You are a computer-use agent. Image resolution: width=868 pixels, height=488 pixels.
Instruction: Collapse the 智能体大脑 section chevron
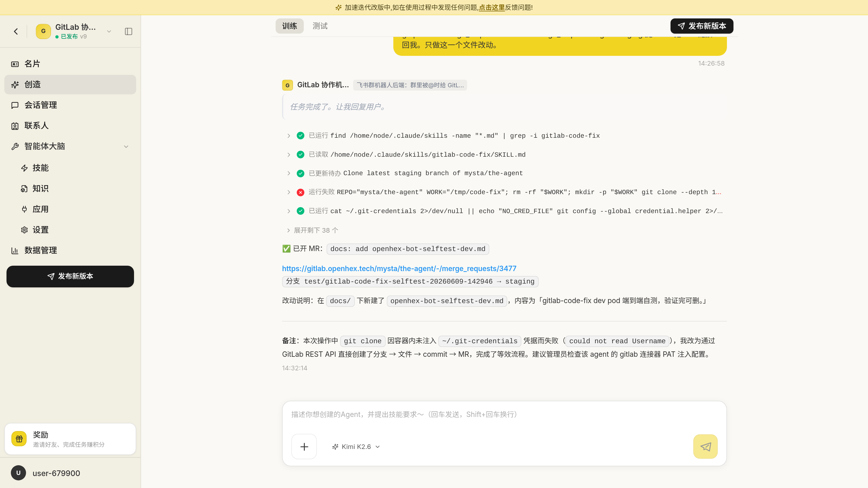click(x=126, y=146)
